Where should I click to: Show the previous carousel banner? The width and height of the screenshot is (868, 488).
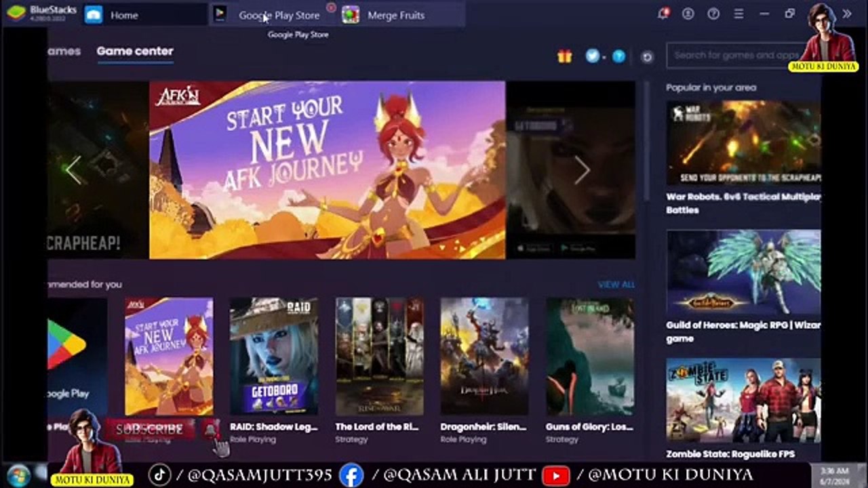73,169
